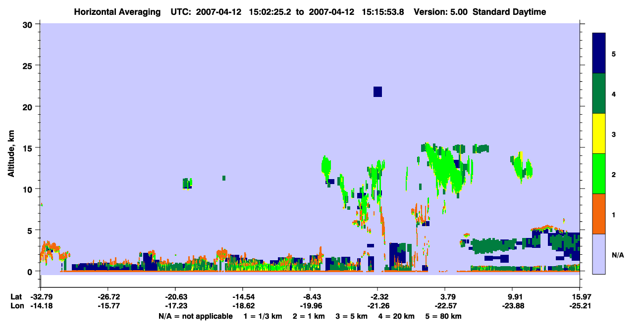
Task: Click the longitude value -25.21
Action: tap(580, 306)
